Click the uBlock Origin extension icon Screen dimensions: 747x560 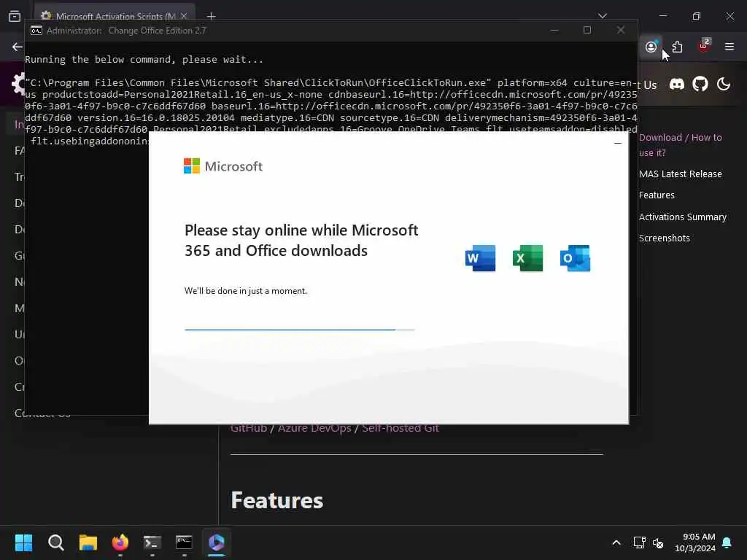point(704,46)
